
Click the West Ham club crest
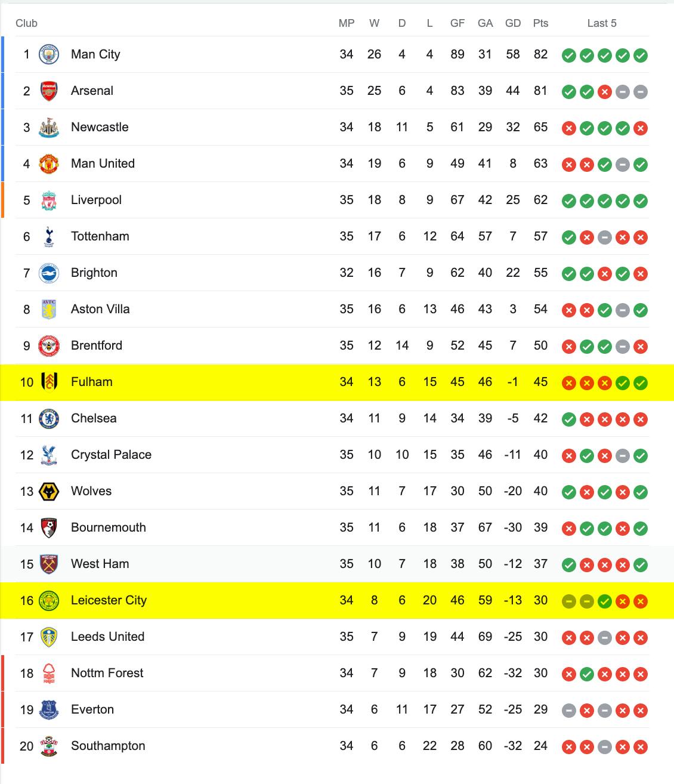[x=49, y=564]
